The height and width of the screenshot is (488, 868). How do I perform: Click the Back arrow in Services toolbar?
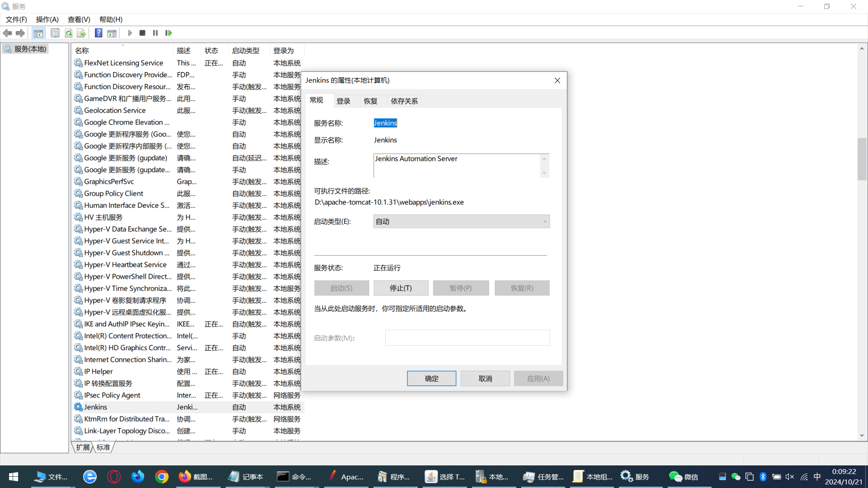tap(7, 33)
